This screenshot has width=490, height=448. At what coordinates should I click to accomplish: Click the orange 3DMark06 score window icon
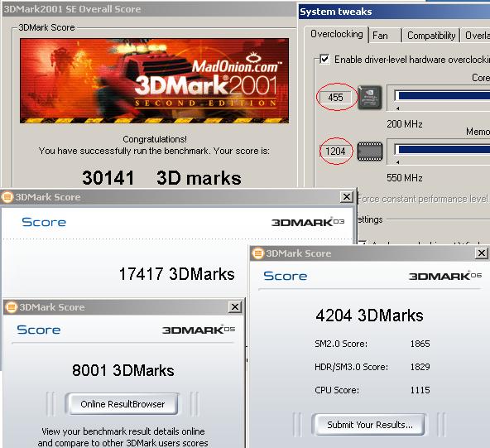[257, 253]
